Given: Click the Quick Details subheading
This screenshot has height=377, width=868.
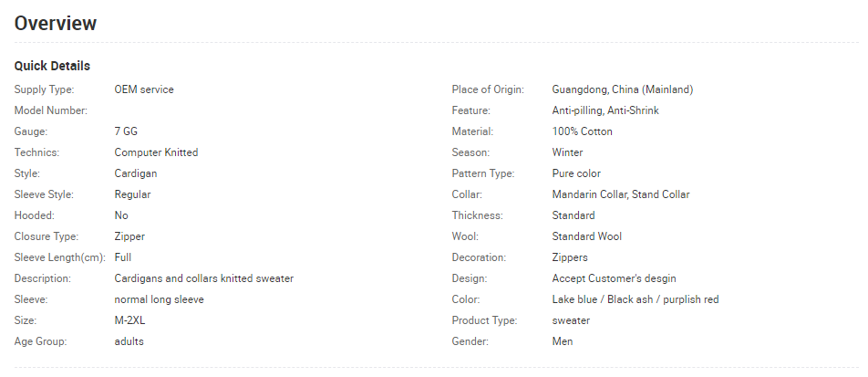Looking at the screenshot, I should point(52,66).
